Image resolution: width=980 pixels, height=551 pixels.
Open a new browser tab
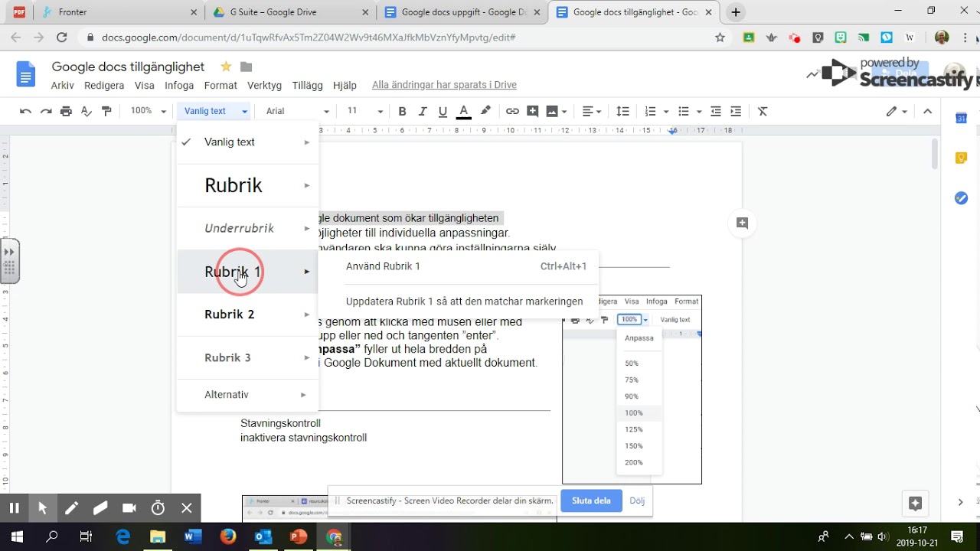tap(736, 12)
